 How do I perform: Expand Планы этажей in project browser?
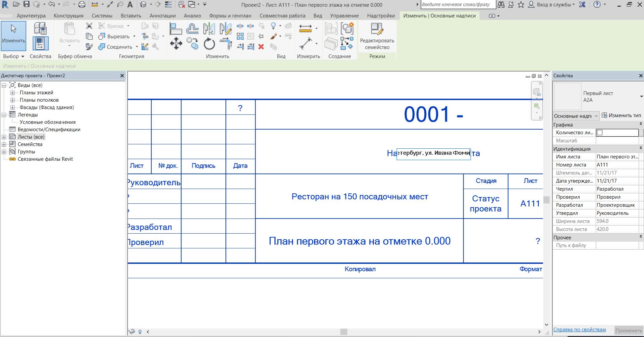point(12,93)
